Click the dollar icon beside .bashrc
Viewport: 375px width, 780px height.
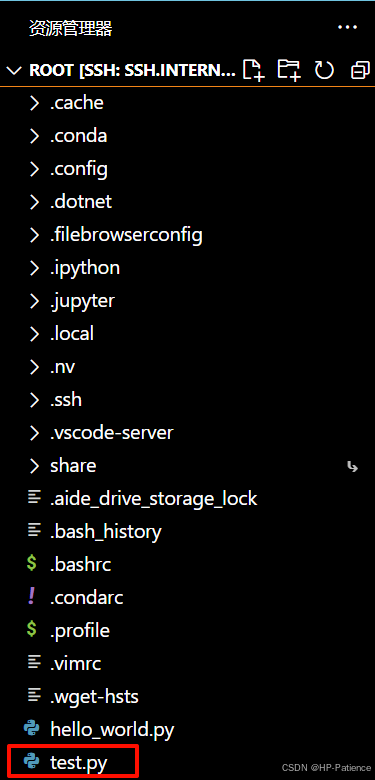pyautogui.click(x=31, y=565)
